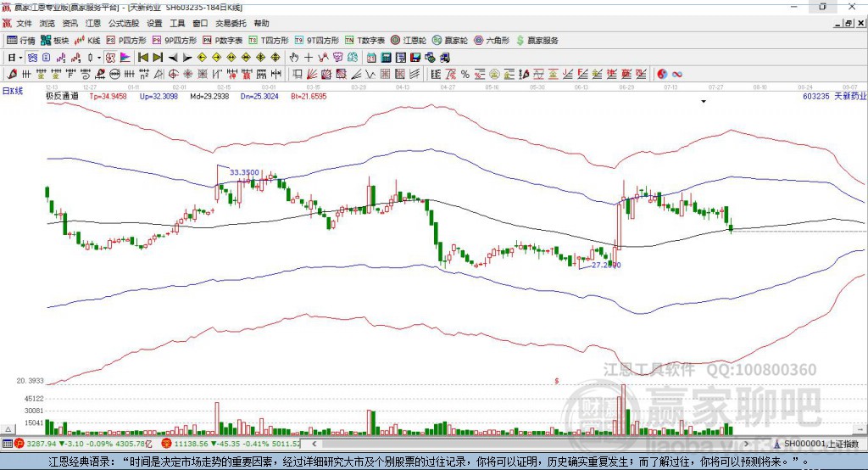Click the small black triangle marker above chart
Screen dimensions: 868x470
click(704, 102)
